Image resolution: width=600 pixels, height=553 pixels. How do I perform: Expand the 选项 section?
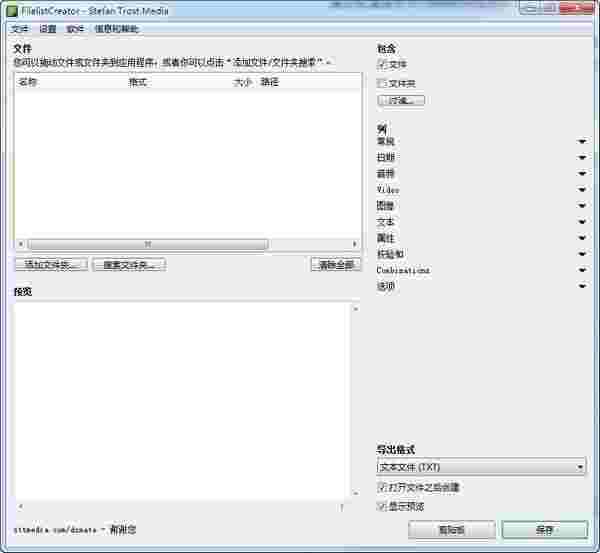click(582, 286)
